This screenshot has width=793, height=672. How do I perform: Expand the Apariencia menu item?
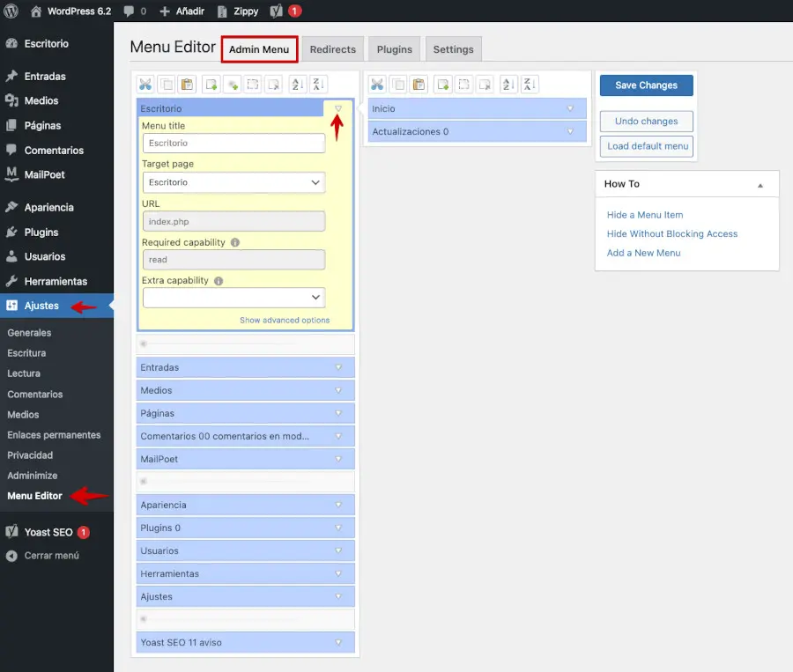click(338, 505)
